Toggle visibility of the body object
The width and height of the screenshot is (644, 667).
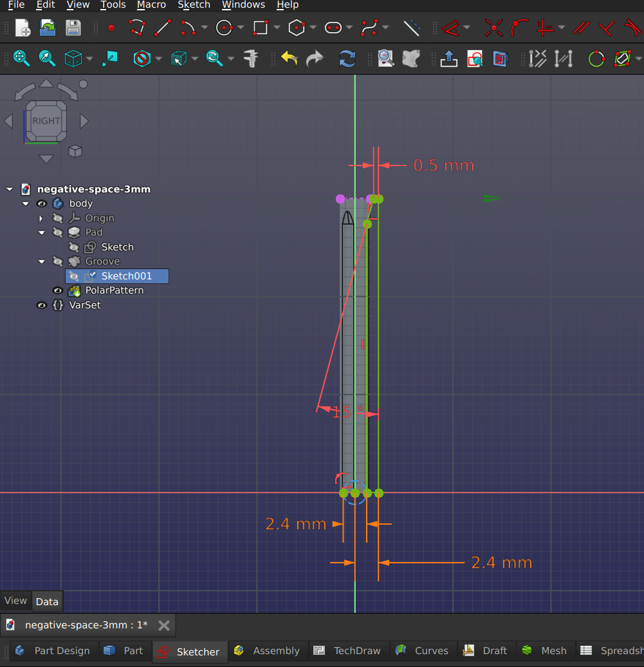click(42, 203)
